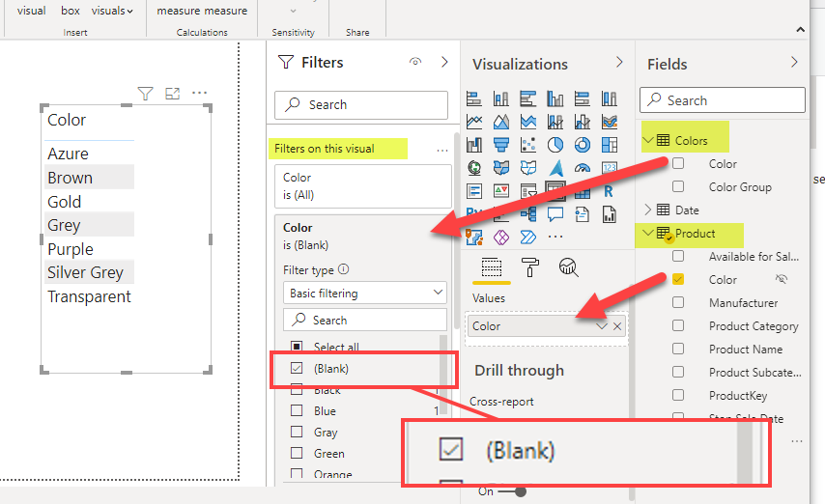
Task: Open the Filter type Basic filtering dropdown
Action: (x=364, y=293)
